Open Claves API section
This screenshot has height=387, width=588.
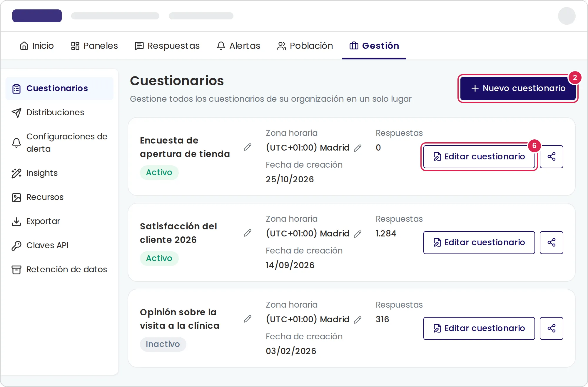59,245
